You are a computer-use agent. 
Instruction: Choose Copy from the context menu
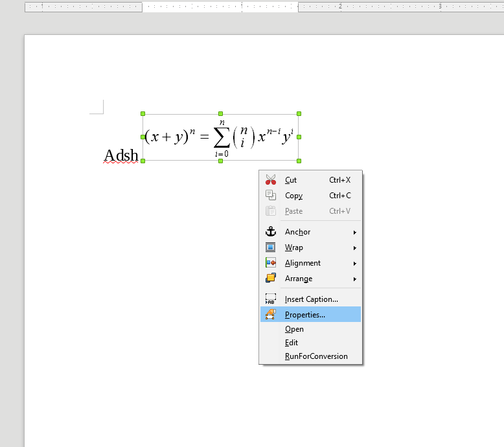pyautogui.click(x=310, y=196)
